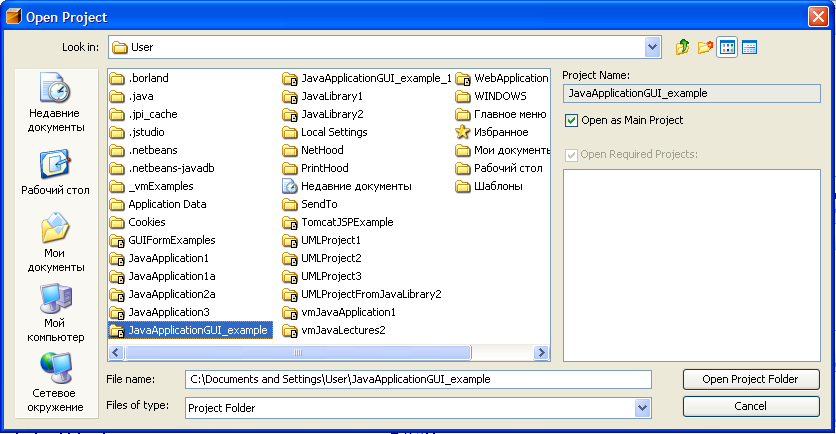The width and height of the screenshot is (836, 434).
Task: Open Мои документы in places sidebar
Action: 55,243
